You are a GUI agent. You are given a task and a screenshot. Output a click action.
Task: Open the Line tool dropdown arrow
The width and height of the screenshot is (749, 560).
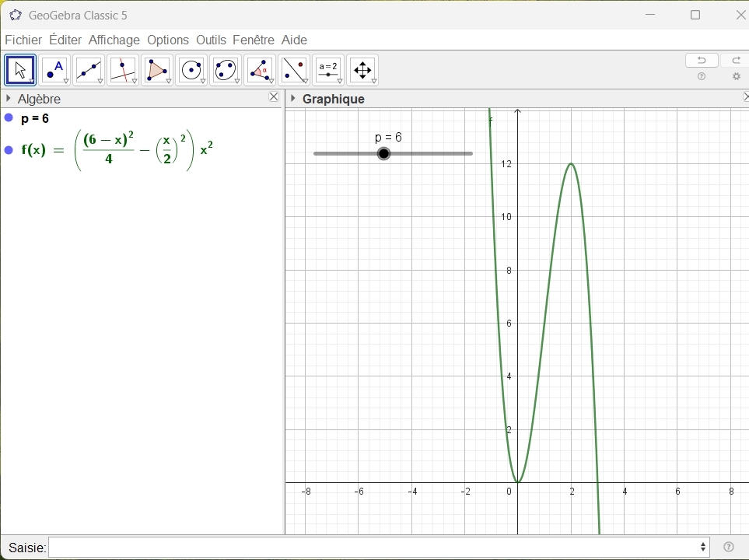100,81
